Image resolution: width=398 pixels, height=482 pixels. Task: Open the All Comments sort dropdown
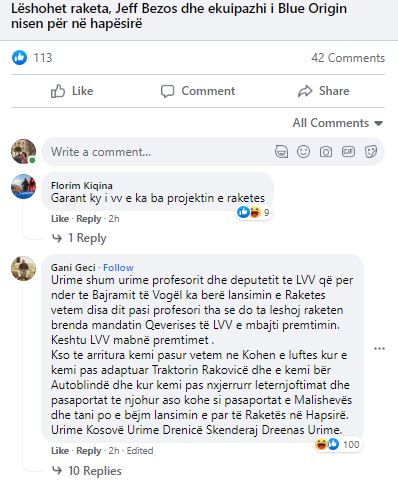pos(338,123)
